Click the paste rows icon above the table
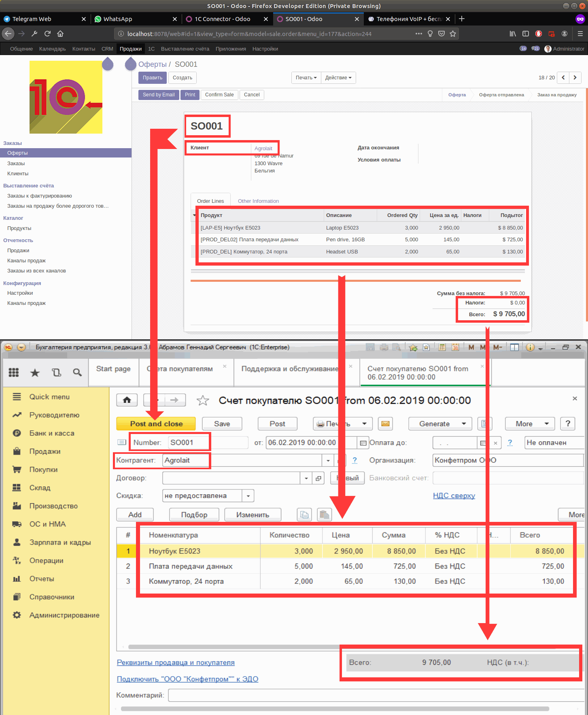 (325, 515)
